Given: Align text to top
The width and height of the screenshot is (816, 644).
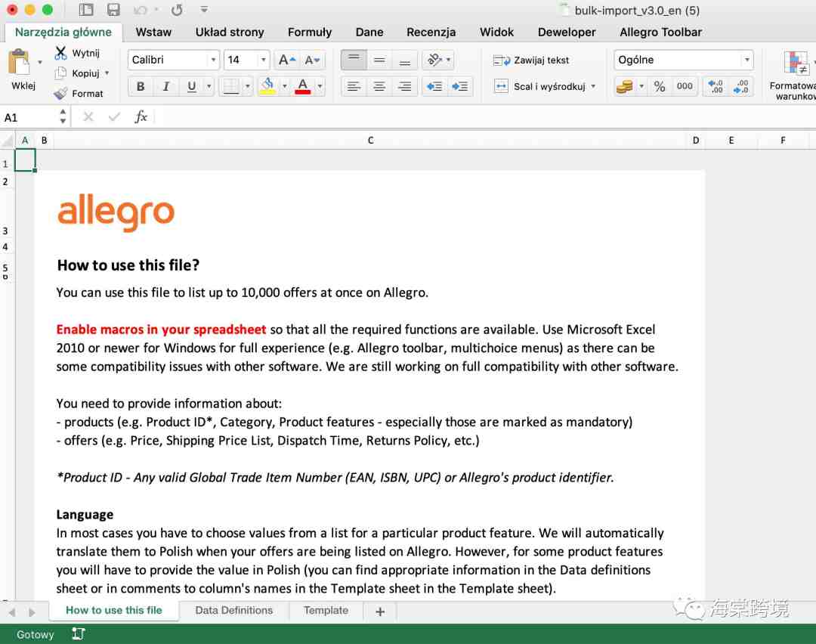Looking at the screenshot, I should click(354, 60).
